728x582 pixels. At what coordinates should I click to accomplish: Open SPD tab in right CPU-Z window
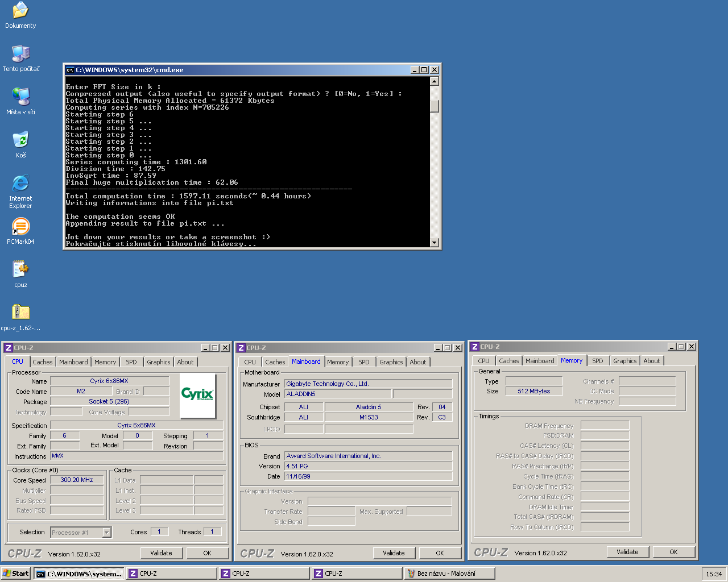(598, 361)
